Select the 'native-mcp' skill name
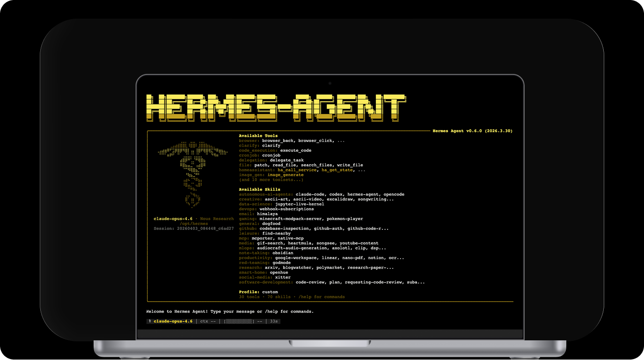644x360 pixels. click(291, 238)
